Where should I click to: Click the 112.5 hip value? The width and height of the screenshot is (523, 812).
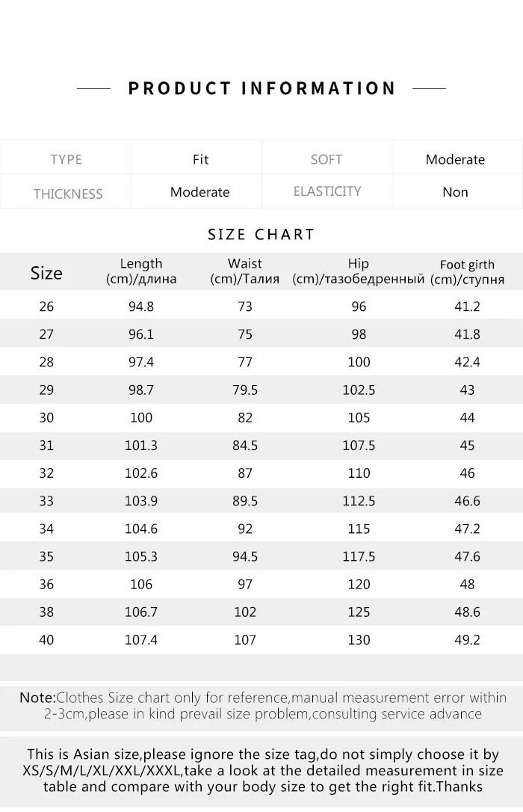coord(359,501)
